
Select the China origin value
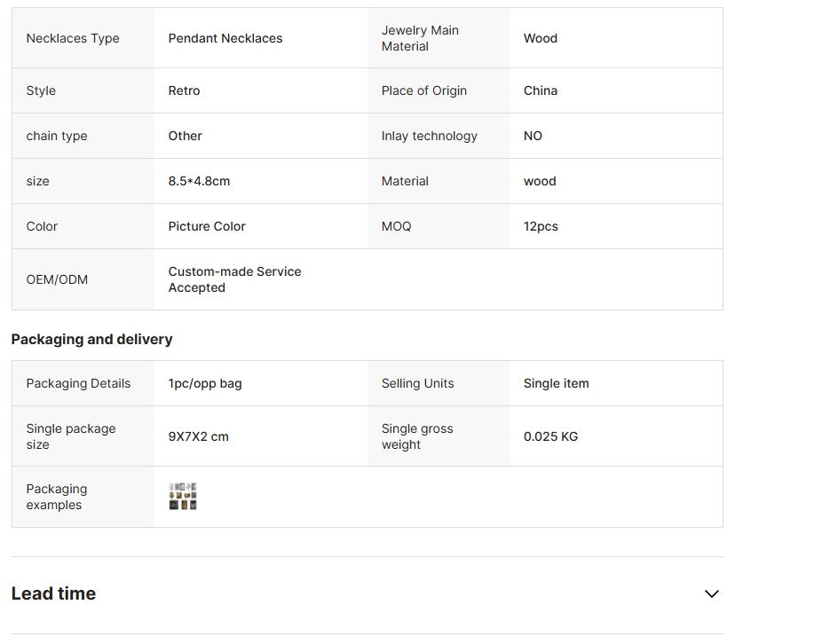point(541,90)
